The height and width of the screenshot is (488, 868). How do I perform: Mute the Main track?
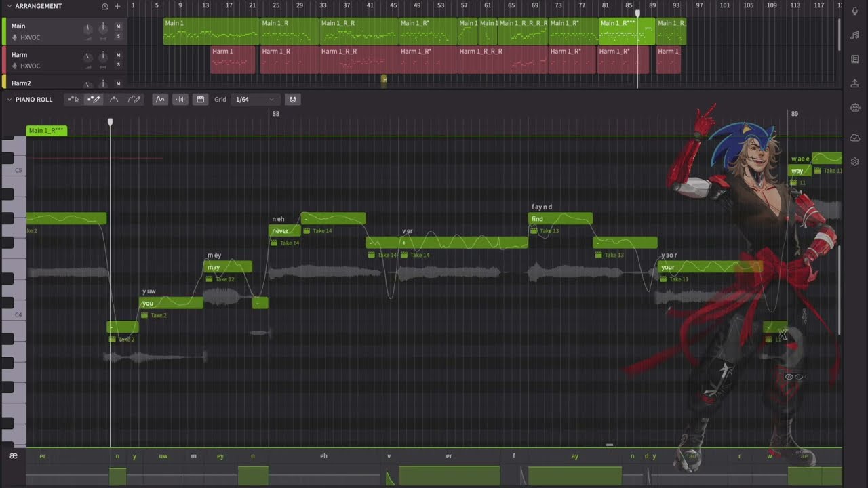tap(118, 26)
